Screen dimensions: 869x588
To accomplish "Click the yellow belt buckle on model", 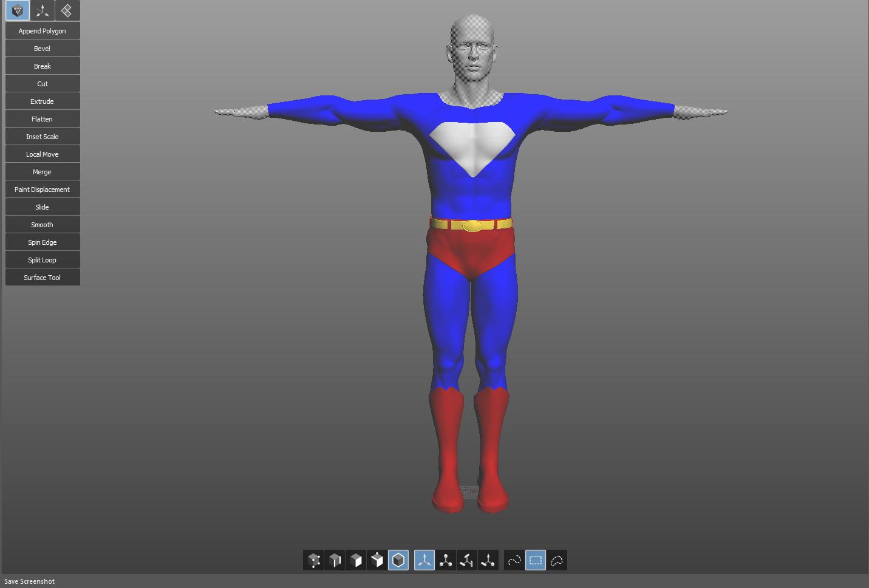I will [x=472, y=226].
